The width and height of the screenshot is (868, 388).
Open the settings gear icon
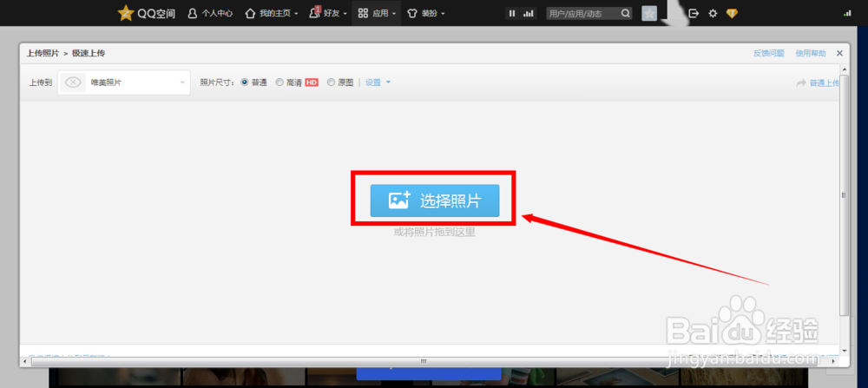click(x=713, y=13)
